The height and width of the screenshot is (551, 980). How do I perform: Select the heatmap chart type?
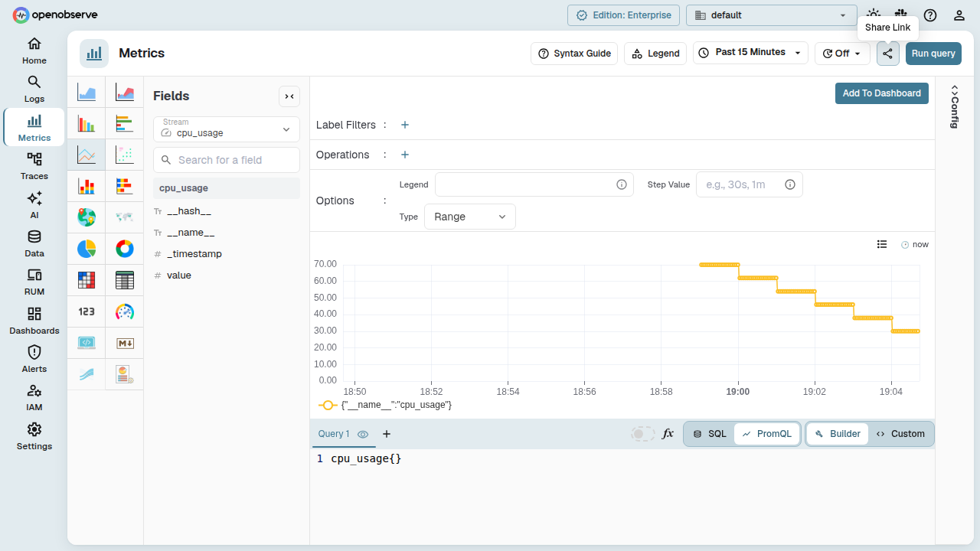pyautogui.click(x=87, y=280)
